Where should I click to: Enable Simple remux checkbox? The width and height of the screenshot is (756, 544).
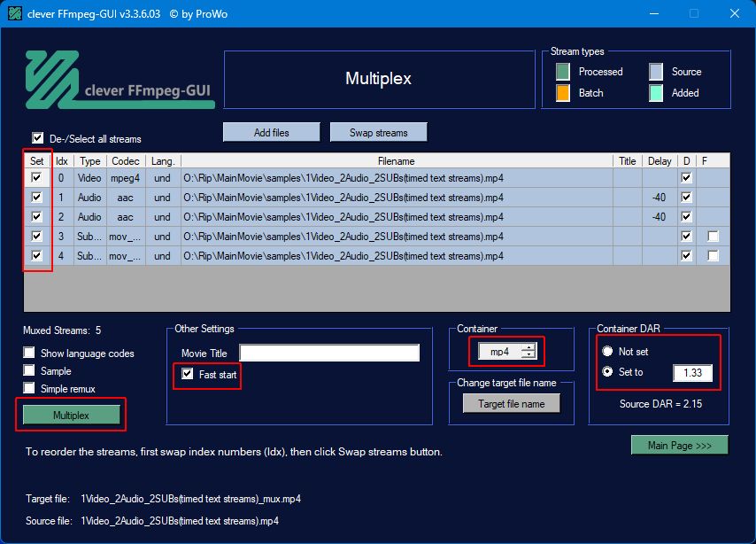click(x=29, y=388)
